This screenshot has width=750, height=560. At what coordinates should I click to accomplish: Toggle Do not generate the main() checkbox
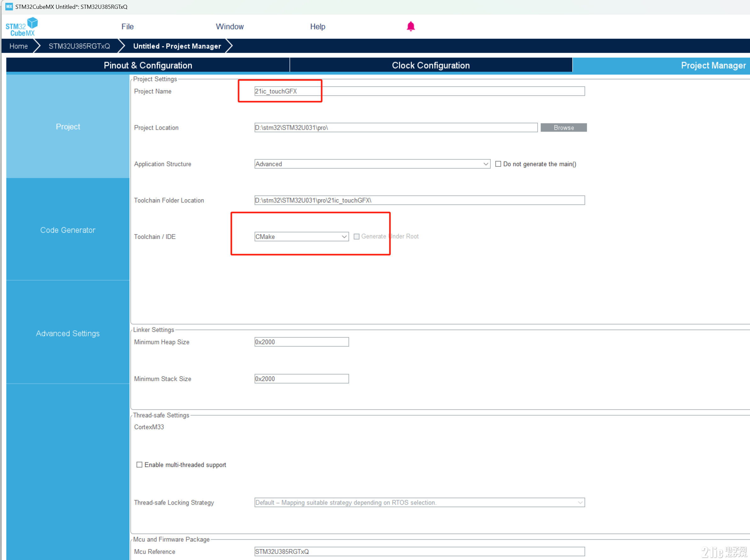click(498, 164)
